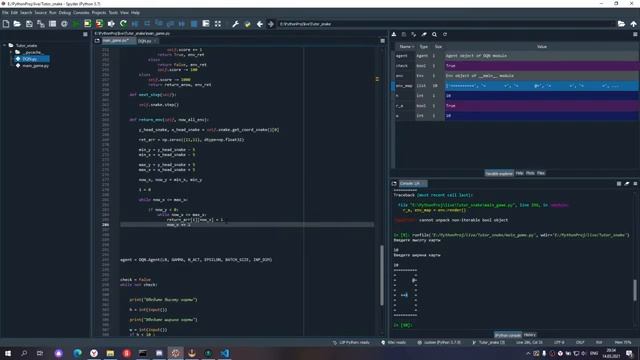Collapse the Tutor_snake project folder
The image size is (640, 360).
[5, 45]
